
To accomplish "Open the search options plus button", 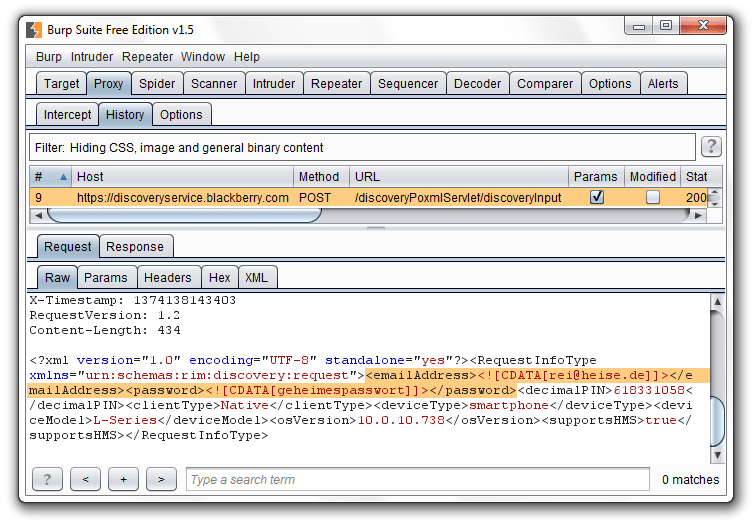I will coord(123,479).
